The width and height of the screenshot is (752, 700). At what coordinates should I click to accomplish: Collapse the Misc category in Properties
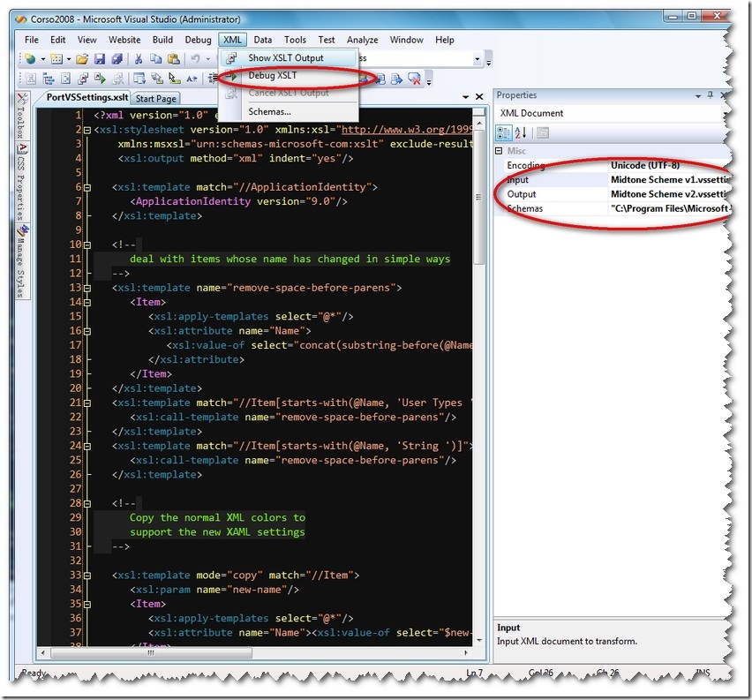(499, 151)
